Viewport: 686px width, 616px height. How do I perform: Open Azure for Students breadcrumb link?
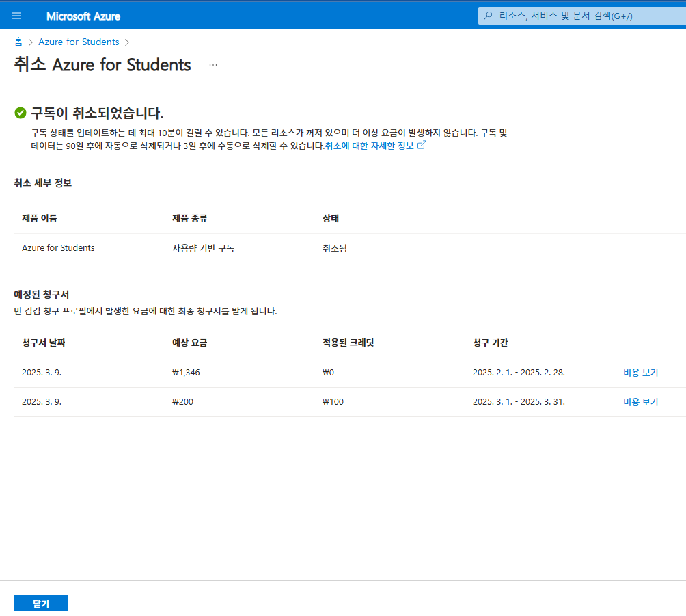(x=79, y=42)
